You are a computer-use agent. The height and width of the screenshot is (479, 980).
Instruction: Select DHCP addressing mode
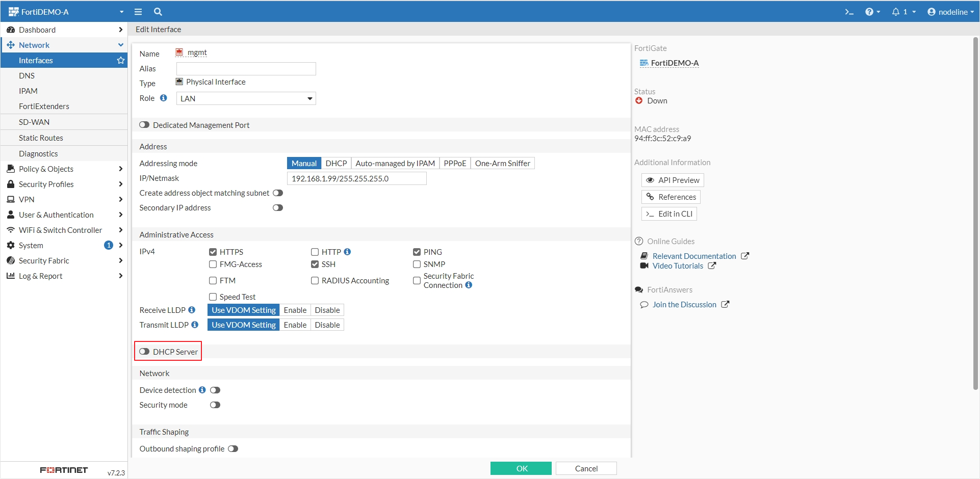coord(336,163)
